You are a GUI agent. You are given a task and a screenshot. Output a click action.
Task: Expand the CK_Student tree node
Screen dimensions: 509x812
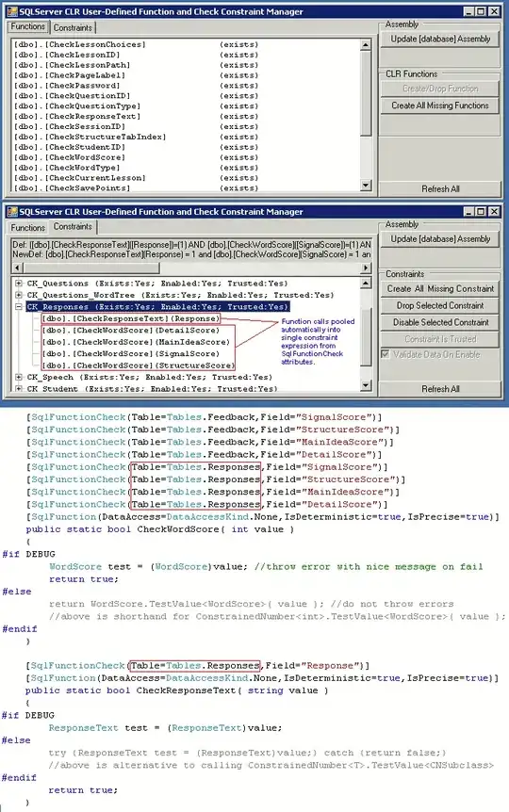pyautogui.click(x=19, y=388)
